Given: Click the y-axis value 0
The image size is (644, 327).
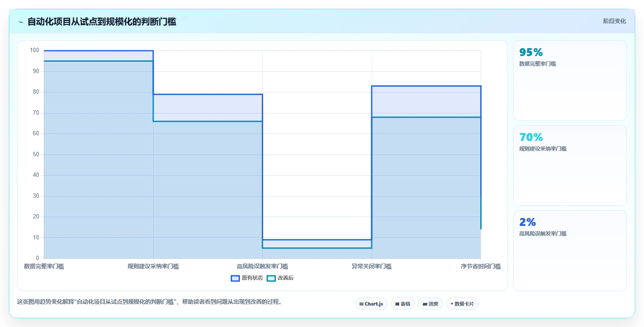Looking at the screenshot, I should click(x=38, y=258).
